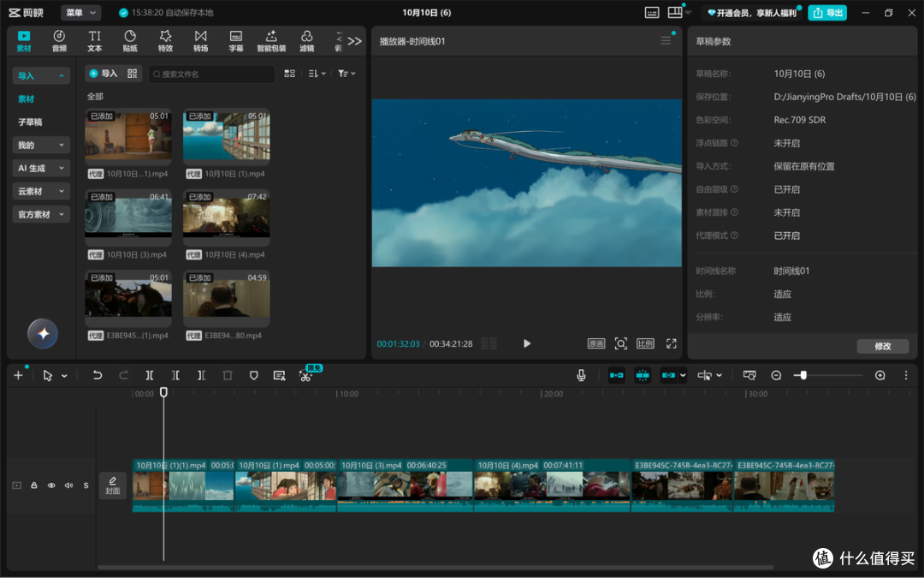Toggle track visibility eye icon
This screenshot has width=924, height=578.
[x=51, y=486]
